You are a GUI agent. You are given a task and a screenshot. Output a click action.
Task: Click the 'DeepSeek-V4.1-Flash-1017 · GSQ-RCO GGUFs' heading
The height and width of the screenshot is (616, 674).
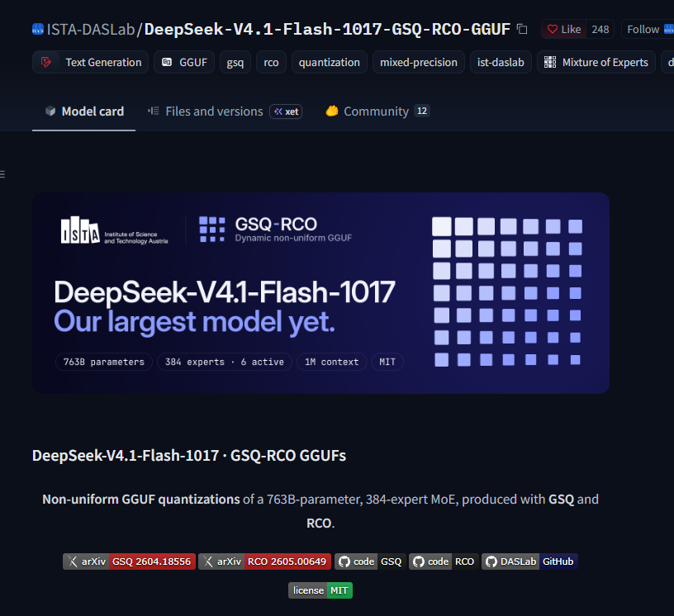(x=189, y=455)
